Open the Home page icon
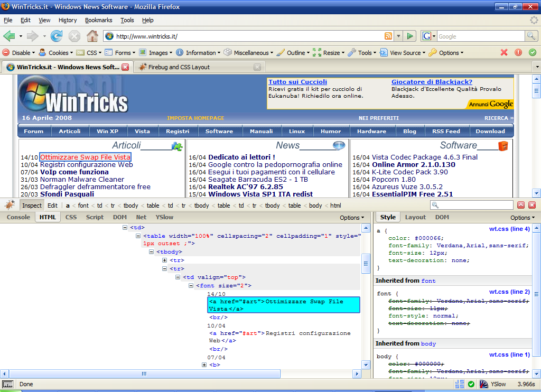Image resolution: width=541 pixels, height=392 pixels. click(92, 36)
